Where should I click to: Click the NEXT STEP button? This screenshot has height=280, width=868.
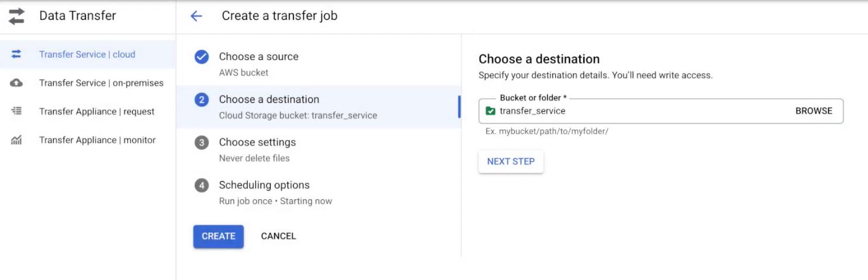(511, 161)
